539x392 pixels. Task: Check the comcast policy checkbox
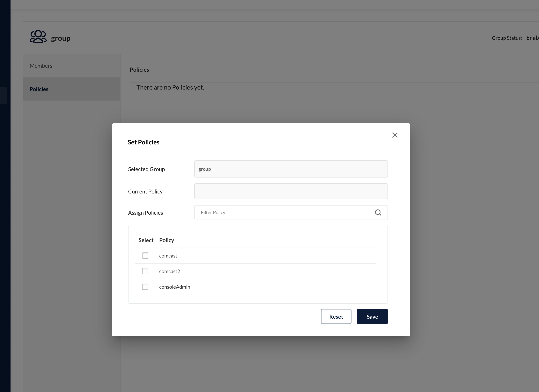[x=145, y=256]
